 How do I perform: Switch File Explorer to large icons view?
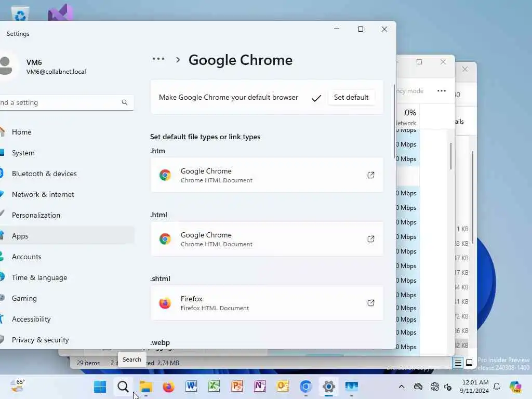tap(469, 363)
